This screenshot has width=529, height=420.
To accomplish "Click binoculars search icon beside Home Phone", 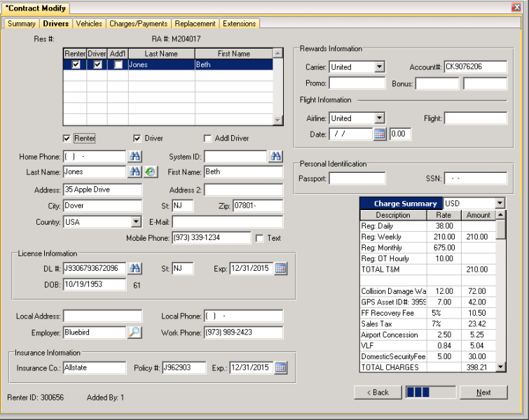I will [135, 156].
